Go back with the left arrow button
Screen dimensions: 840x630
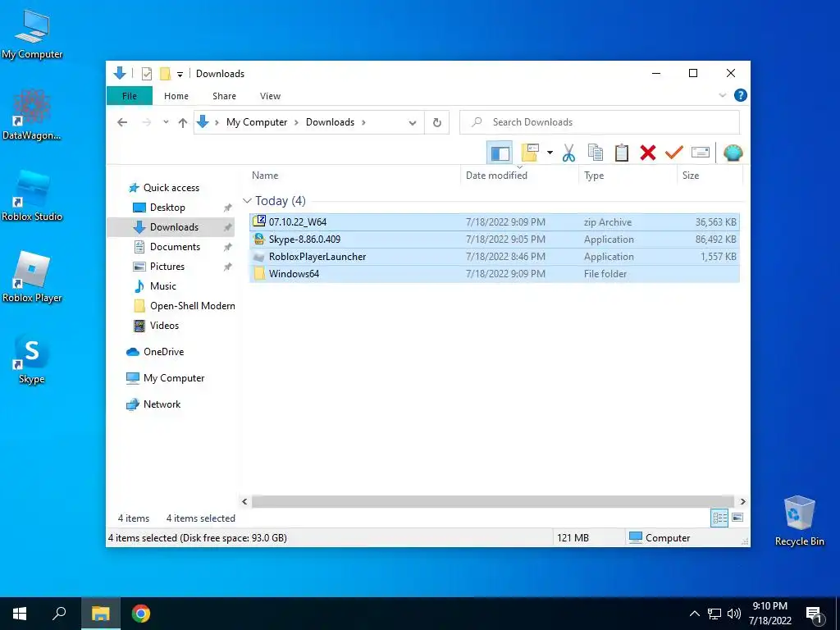[122, 122]
